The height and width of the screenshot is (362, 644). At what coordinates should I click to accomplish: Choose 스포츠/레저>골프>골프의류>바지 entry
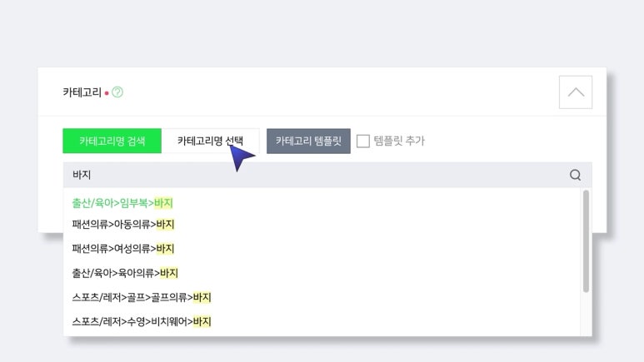click(142, 297)
